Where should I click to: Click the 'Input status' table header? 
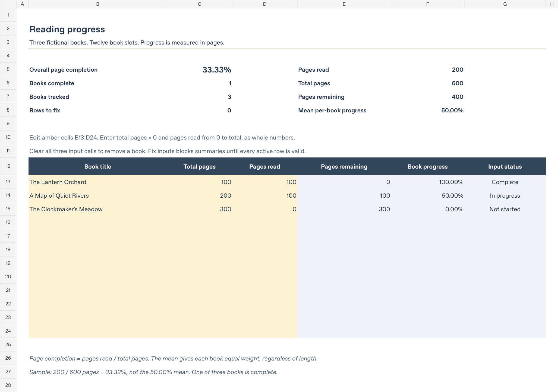click(x=505, y=166)
